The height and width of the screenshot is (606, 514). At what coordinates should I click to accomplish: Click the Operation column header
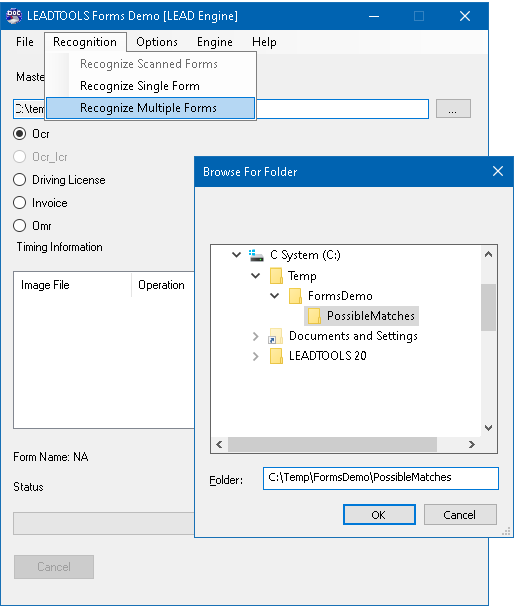click(162, 285)
